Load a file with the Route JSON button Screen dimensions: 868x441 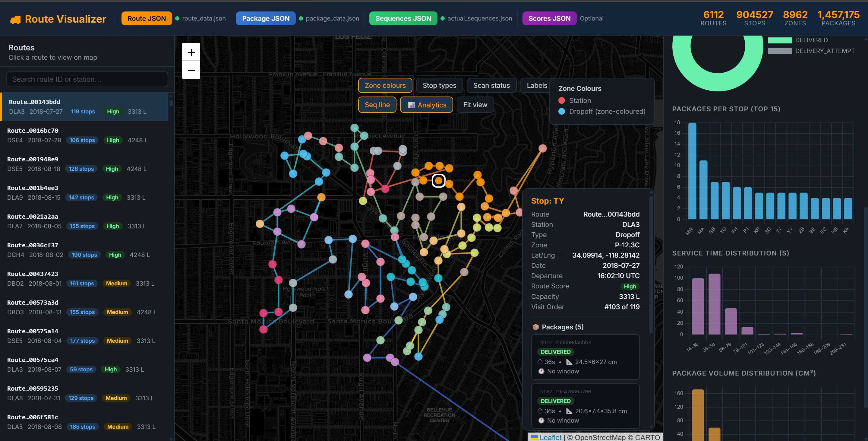click(147, 18)
